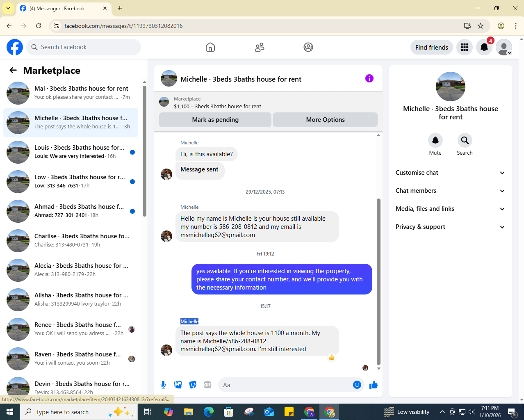Go back using Marketplace back arrow
This screenshot has width=524, height=420.
click(13, 70)
